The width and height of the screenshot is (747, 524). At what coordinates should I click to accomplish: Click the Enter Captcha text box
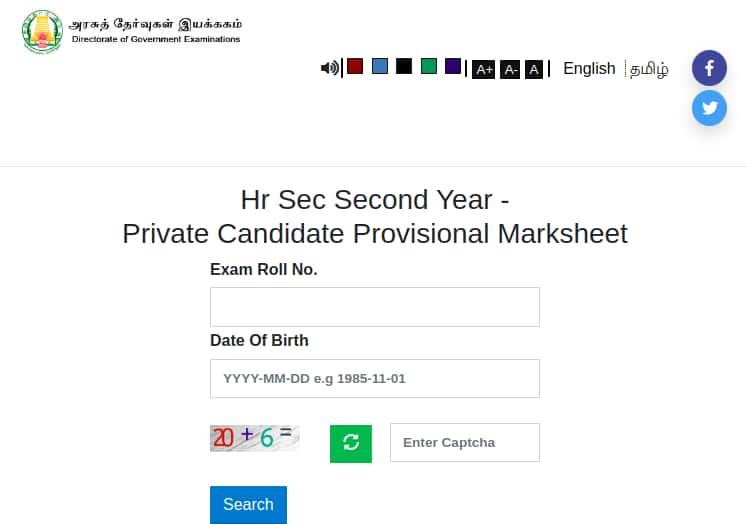465,442
